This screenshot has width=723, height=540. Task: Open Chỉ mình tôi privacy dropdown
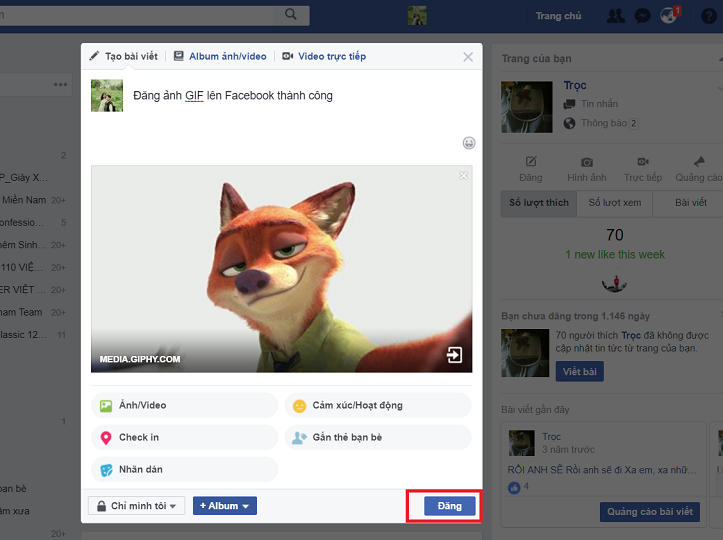136,506
